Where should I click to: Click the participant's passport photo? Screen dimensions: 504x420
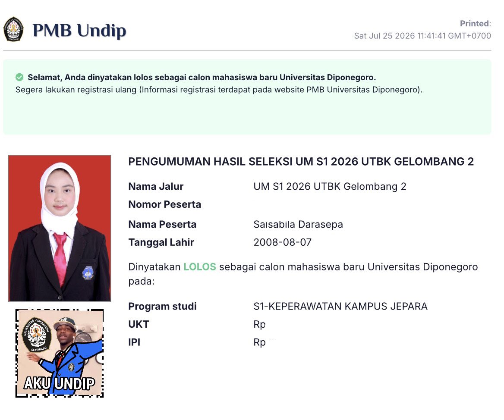tap(60, 228)
